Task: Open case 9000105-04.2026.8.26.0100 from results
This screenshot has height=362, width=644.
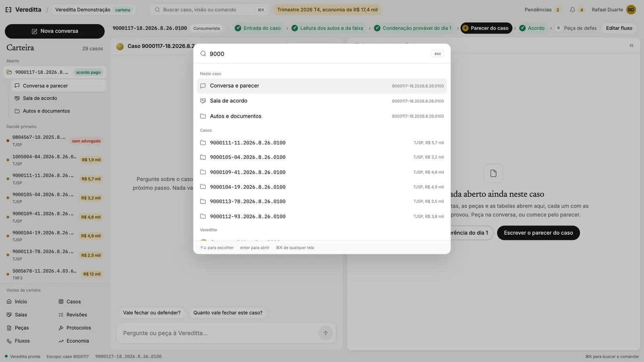Action: (322, 157)
